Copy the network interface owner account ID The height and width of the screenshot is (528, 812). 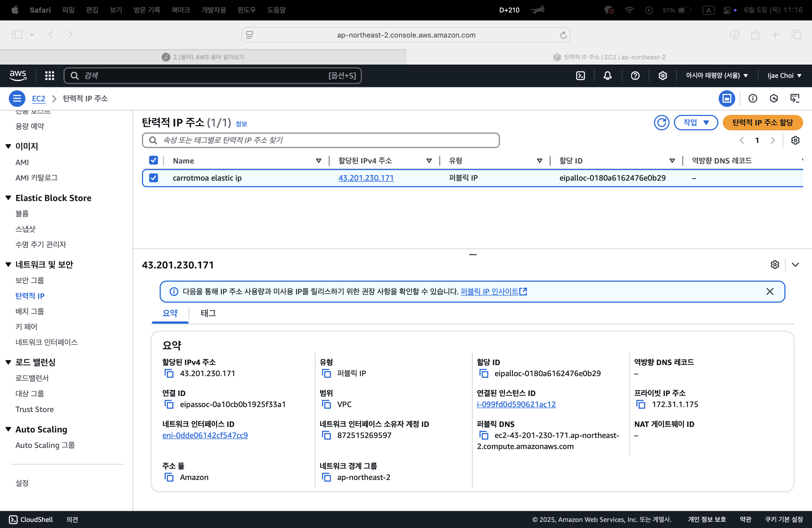point(326,435)
